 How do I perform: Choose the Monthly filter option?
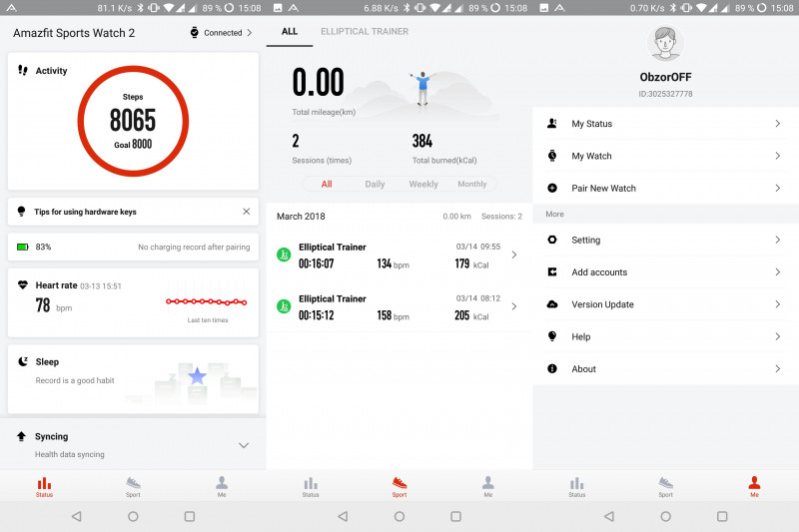pyautogui.click(x=472, y=185)
